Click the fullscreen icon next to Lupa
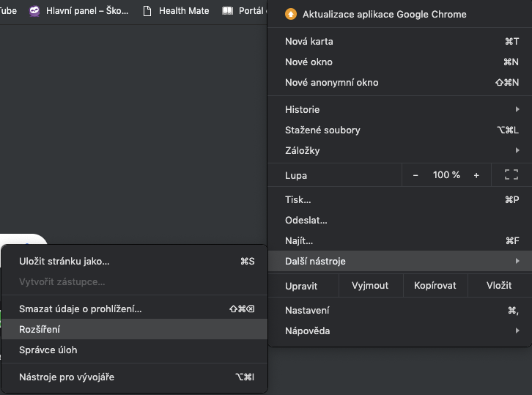532x395 pixels. pyautogui.click(x=511, y=175)
